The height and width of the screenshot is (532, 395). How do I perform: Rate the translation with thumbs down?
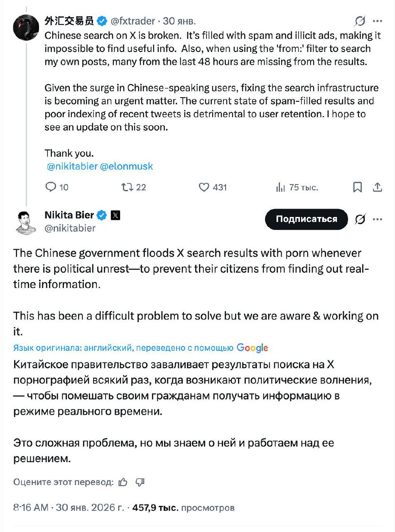(140, 482)
